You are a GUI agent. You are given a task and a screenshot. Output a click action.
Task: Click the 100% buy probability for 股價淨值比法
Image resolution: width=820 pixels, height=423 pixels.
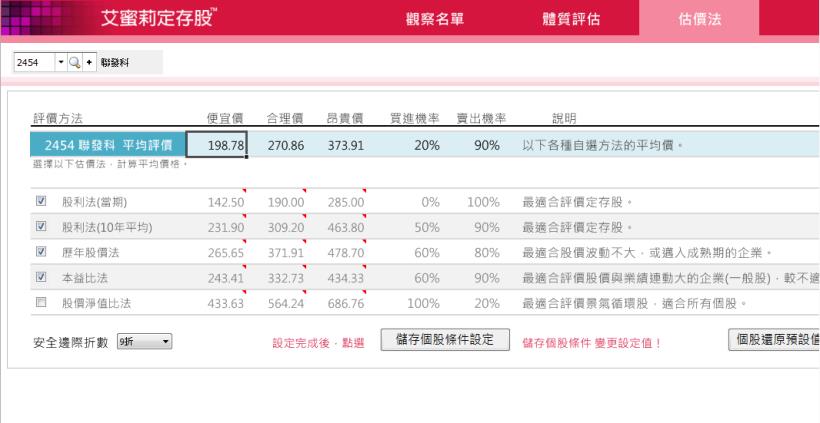[x=424, y=303]
